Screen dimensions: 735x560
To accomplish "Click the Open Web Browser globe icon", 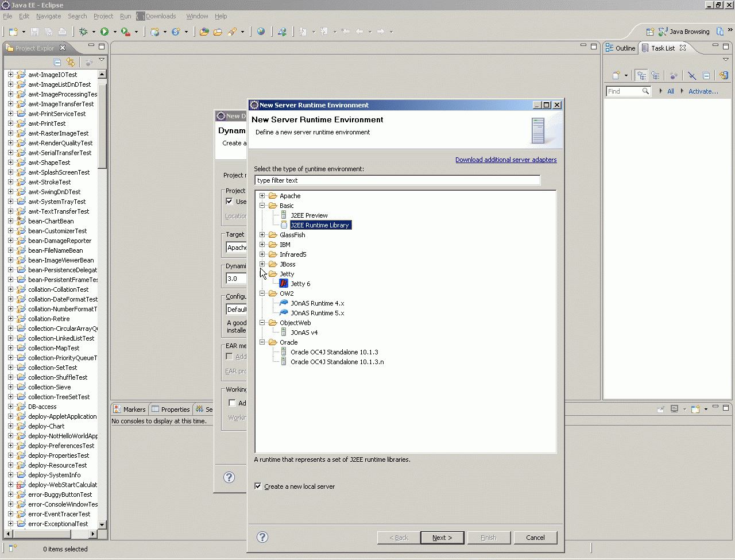I will [261, 32].
